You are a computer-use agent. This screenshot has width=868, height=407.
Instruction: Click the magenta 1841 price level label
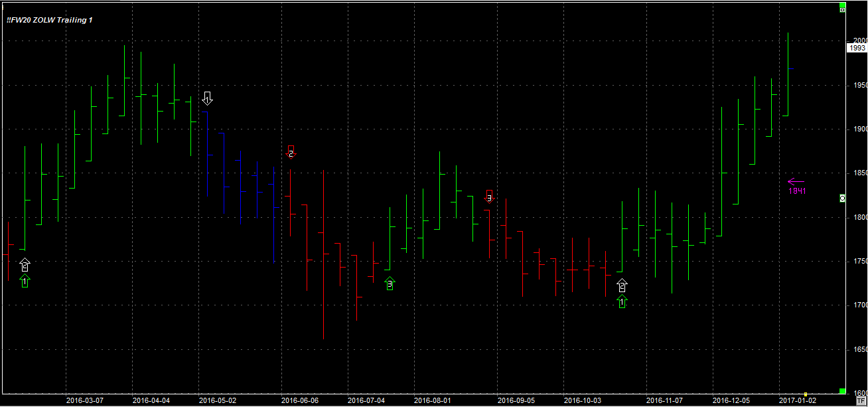click(797, 191)
